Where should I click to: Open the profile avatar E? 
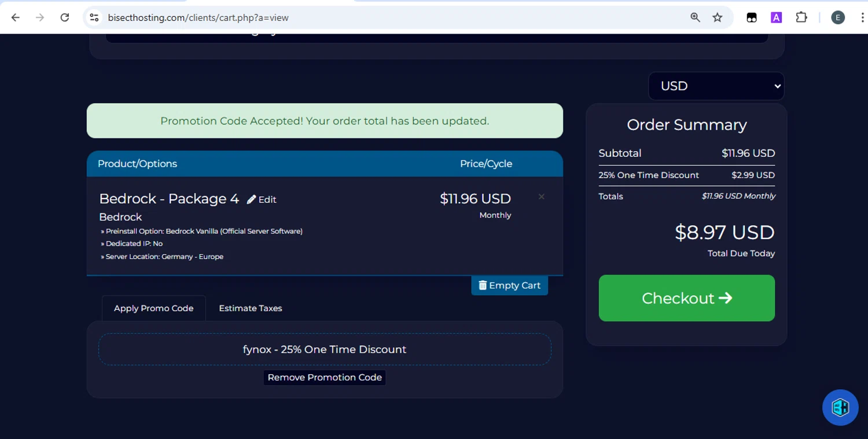coord(838,17)
